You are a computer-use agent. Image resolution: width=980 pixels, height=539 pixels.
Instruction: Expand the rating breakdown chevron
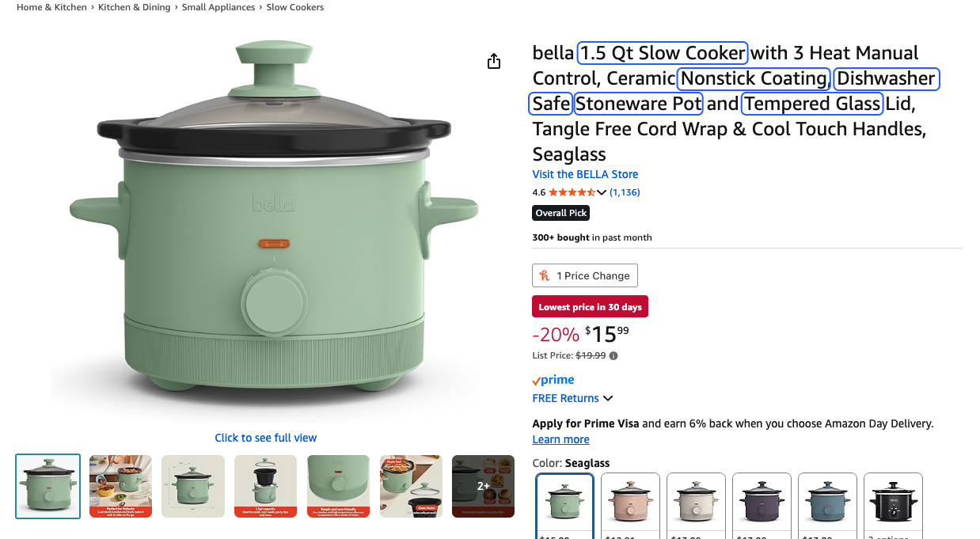point(602,192)
